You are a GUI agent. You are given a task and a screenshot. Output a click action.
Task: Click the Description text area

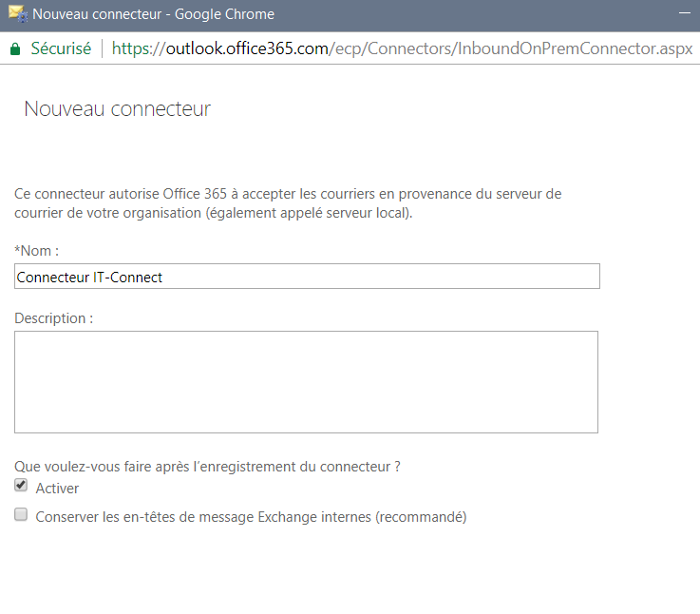click(306, 382)
